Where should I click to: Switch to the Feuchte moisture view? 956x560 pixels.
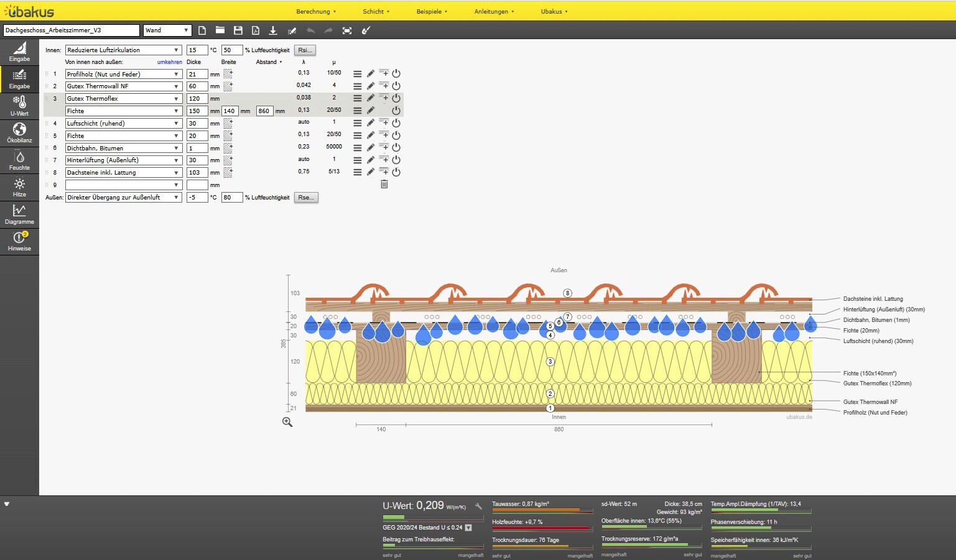19,160
